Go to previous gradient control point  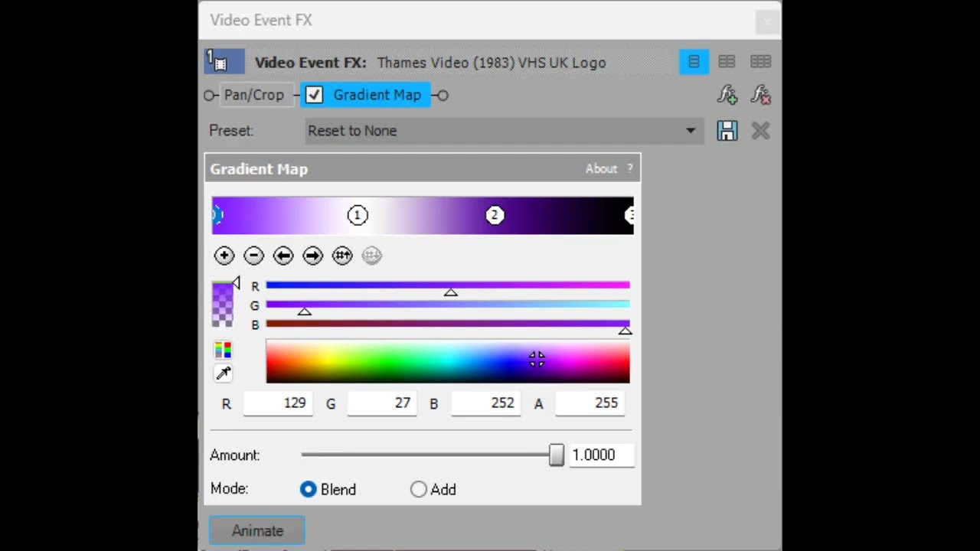click(x=283, y=256)
